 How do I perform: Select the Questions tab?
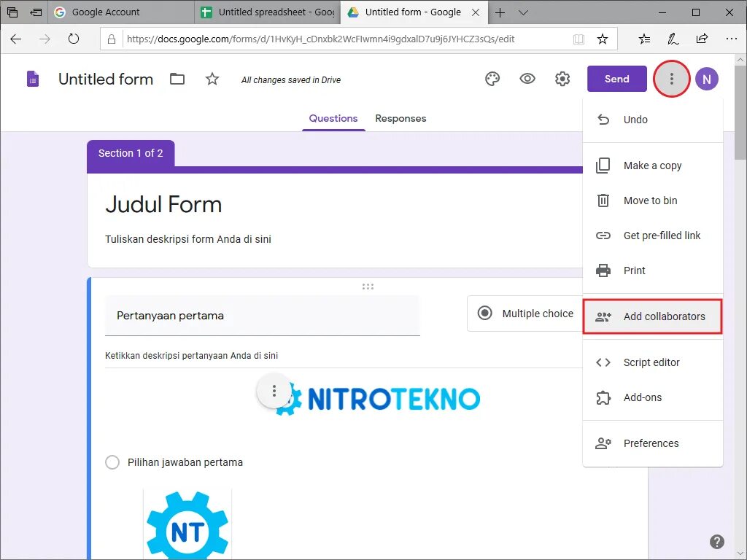333,118
